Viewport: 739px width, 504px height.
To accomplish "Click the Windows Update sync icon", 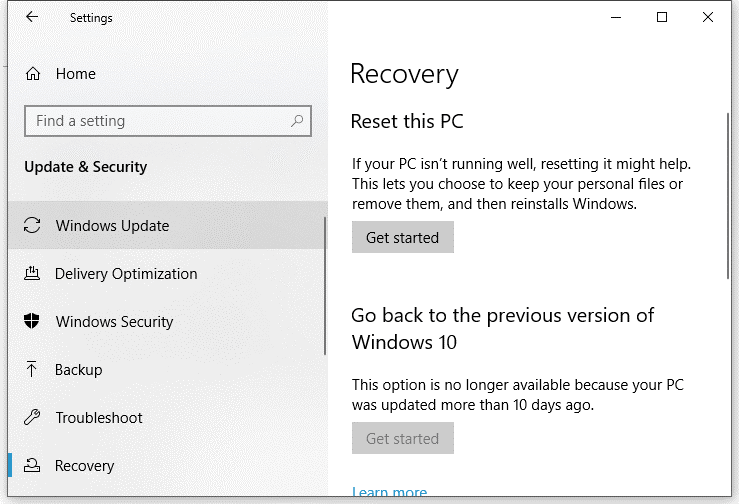I will click(x=32, y=226).
